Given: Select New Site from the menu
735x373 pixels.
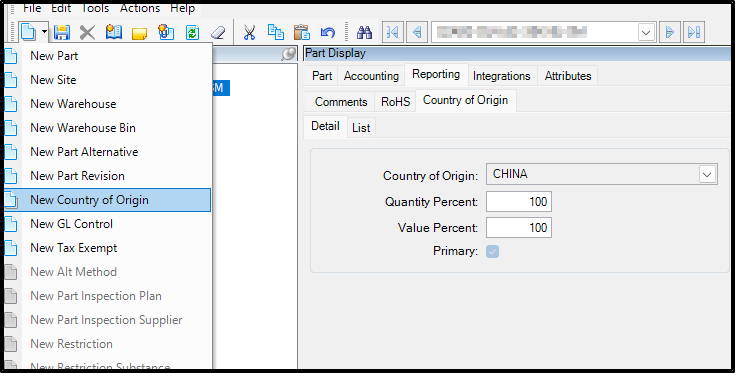Looking at the screenshot, I should tap(107, 80).
